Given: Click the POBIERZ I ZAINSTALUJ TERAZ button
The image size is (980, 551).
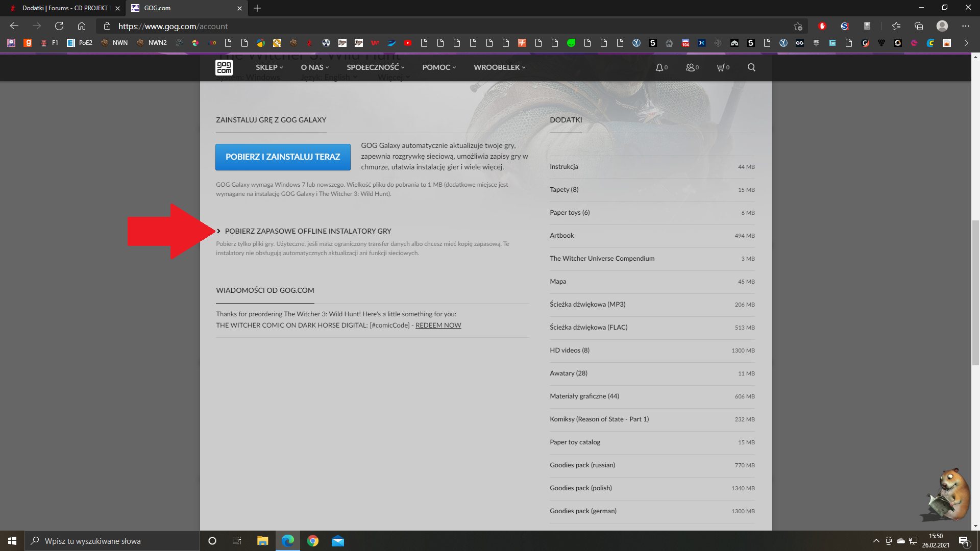Looking at the screenshot, I should [283, 157].
